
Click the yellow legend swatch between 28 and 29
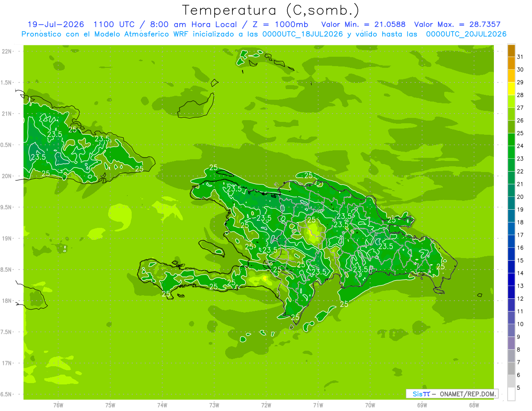tap(511, 89)
